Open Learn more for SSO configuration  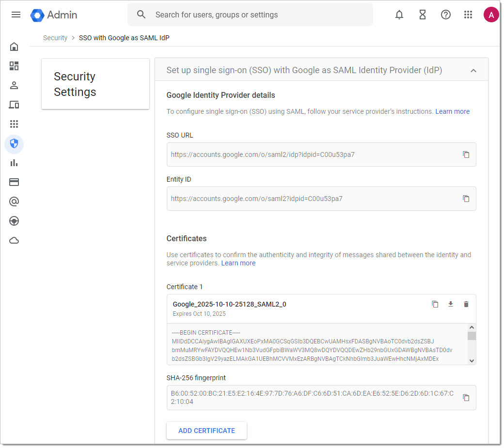(x=452, y=111)
